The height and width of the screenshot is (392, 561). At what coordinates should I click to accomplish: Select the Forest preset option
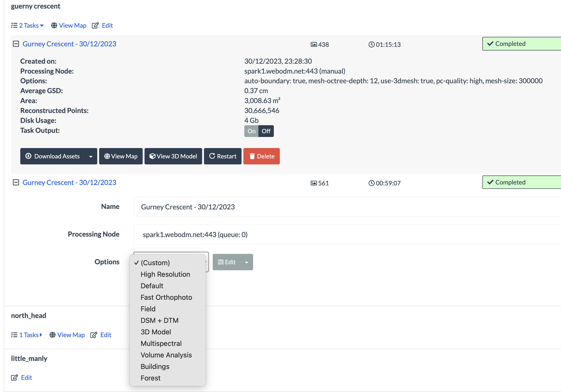point(150,378)
